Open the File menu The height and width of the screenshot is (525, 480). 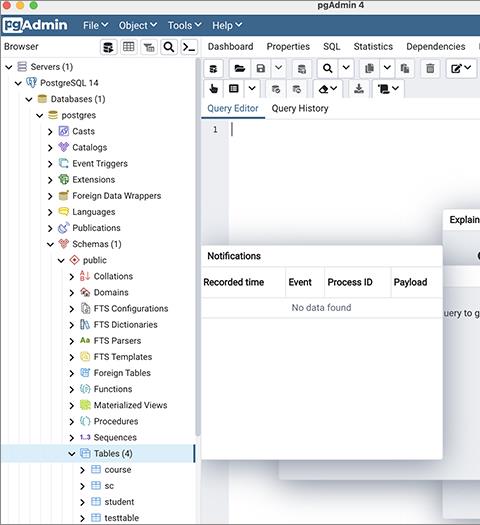(x=95, y=25)
